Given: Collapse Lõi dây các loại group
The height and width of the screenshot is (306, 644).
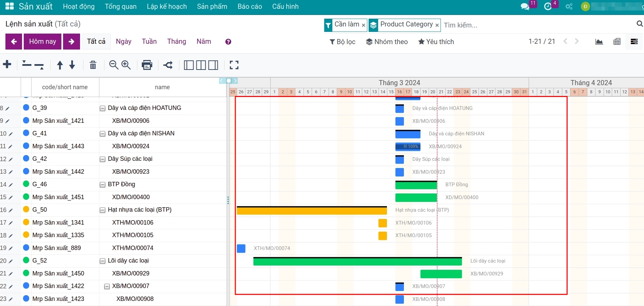Looking at the screenshot, I should coord(102,261).
